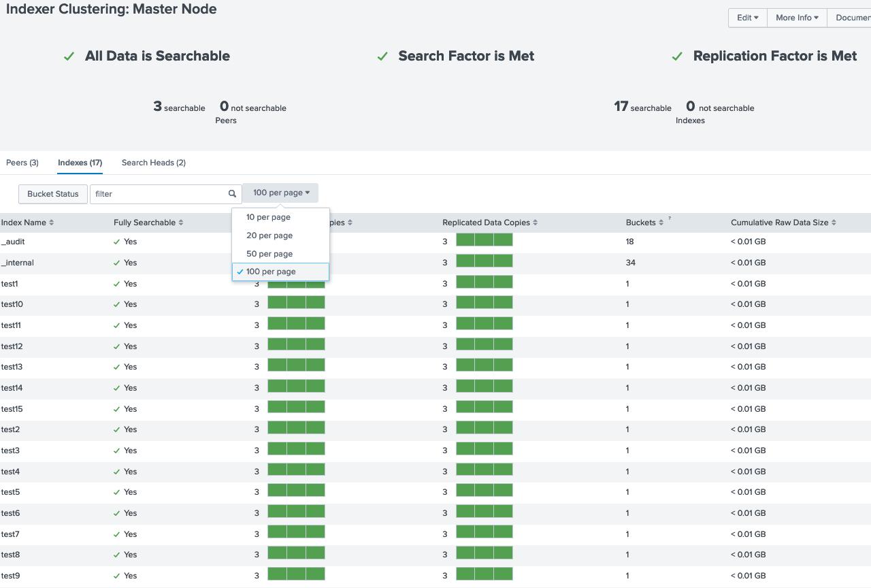Click the green checkmark beside All Data is Searchable

68,56
